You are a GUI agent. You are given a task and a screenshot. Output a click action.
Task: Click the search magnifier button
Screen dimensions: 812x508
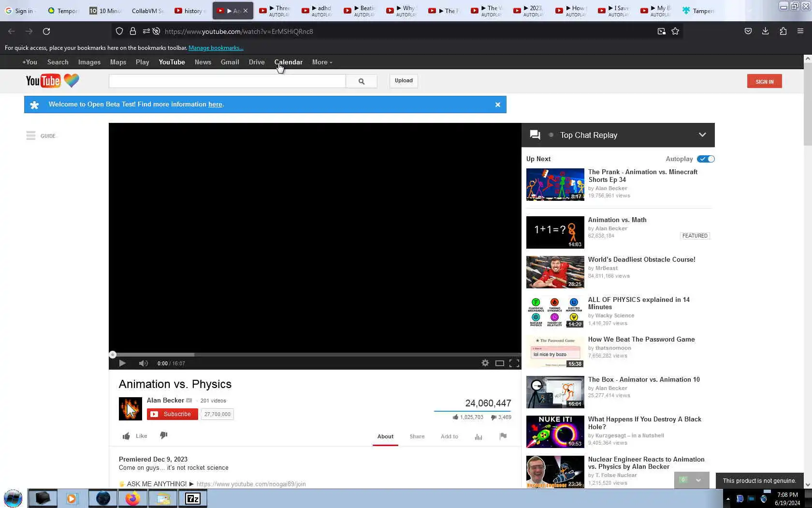click(362, 81)
